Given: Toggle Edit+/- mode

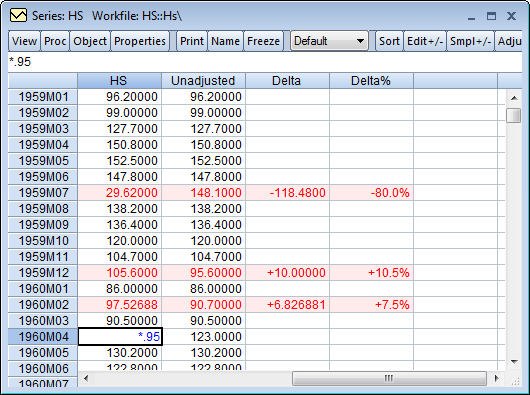Looking at the screenshot, I should [x=425, y=41].
